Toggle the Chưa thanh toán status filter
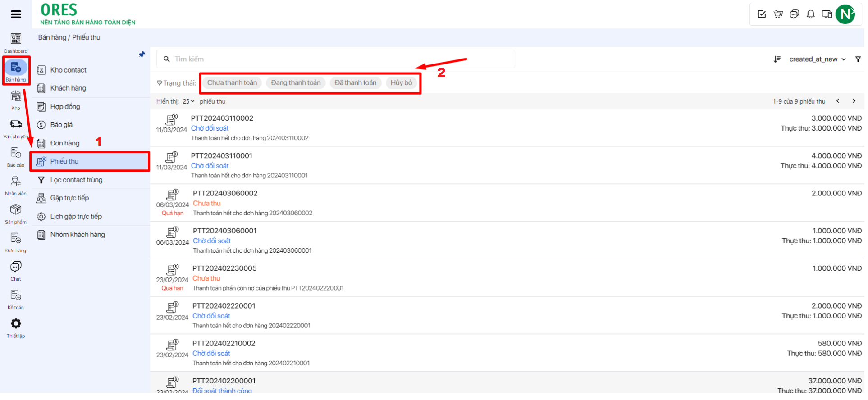The image size is (868, 400). pyautogui.click(x=232, y=83)
